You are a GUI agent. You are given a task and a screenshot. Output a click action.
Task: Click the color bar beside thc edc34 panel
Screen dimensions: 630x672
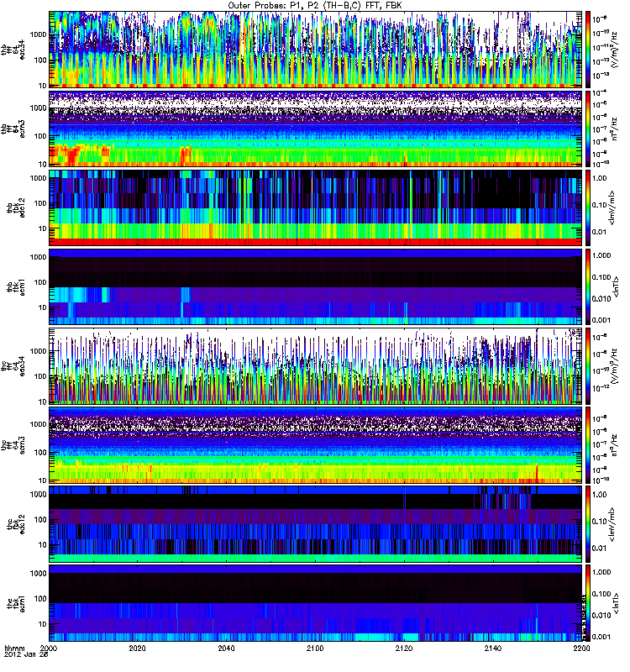pyautogui.click(x=589, y=365)
